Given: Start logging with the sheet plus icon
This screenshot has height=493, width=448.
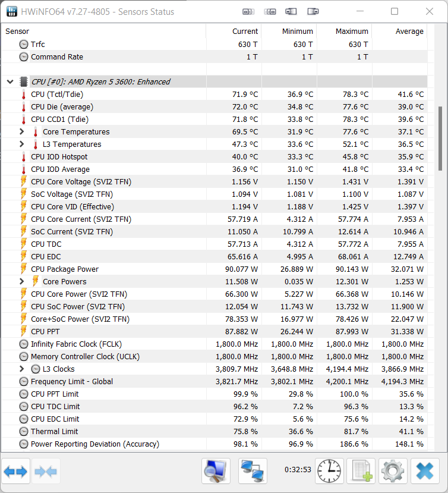Looking at the screenshot, I should click(361, 472).
